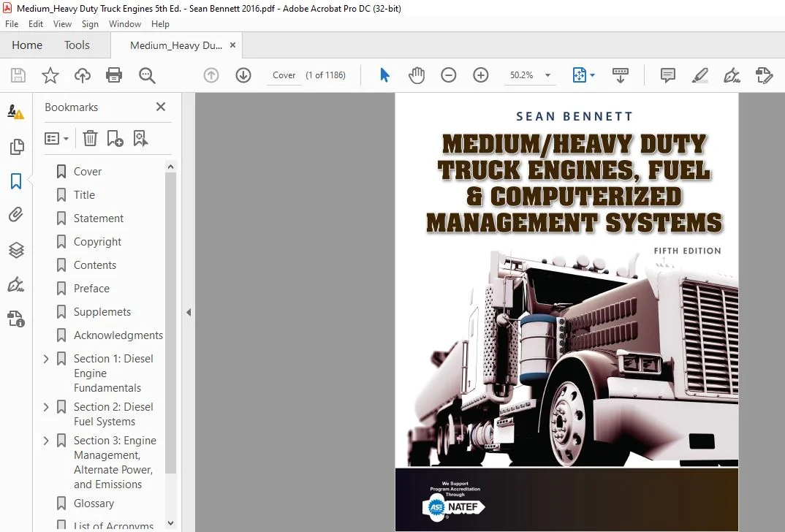Click the bookmarks vertical scrollbar thumb

pyautogui.click(x=171, y=323)
